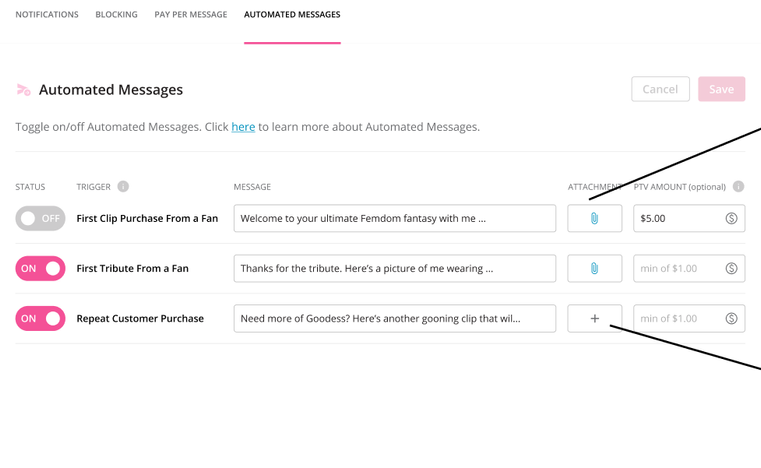Viewport: 761px width, 468px height.
Task: Follow the 'here' learn more link
Action: point(243,127)
